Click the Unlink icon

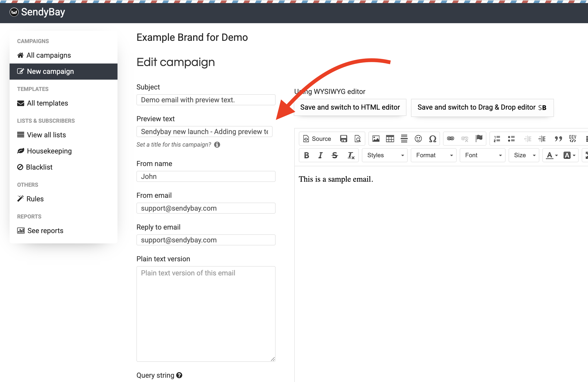(x=465, y=139)
